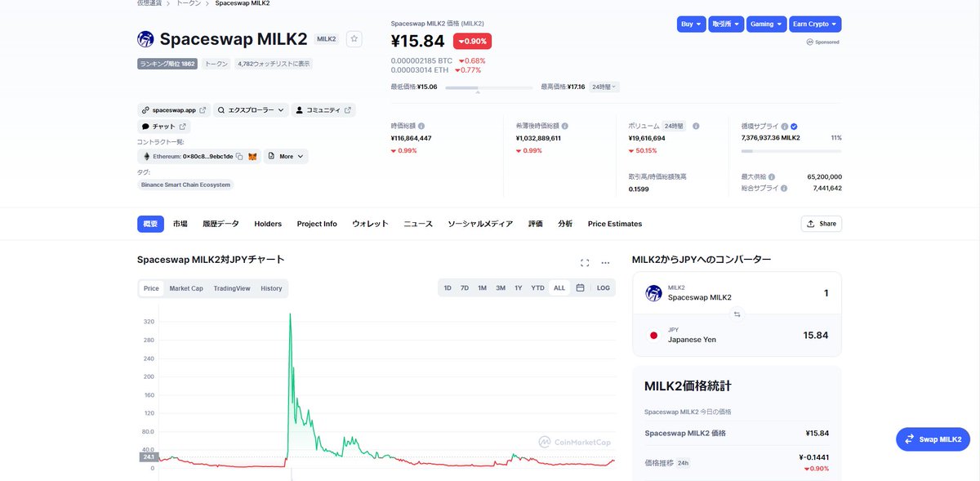Go to トークン breadcrumb link
The height and width of the screenshot is (481, 980).
pos(189,3)
